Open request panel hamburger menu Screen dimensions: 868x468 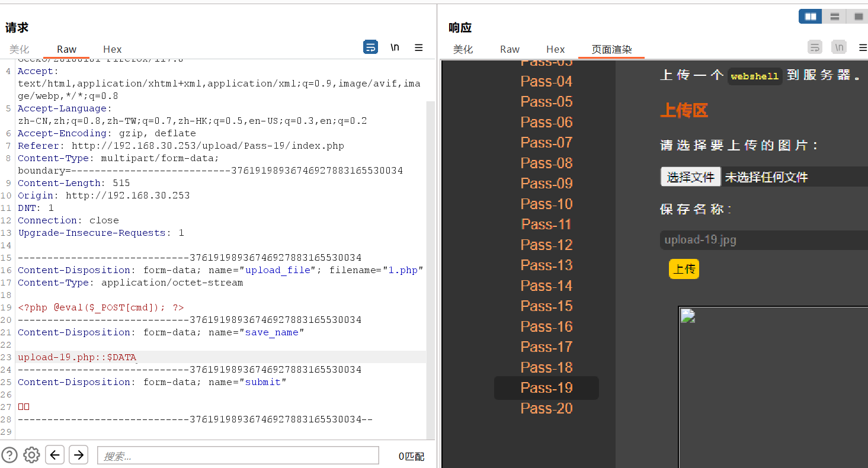point(418,47)
